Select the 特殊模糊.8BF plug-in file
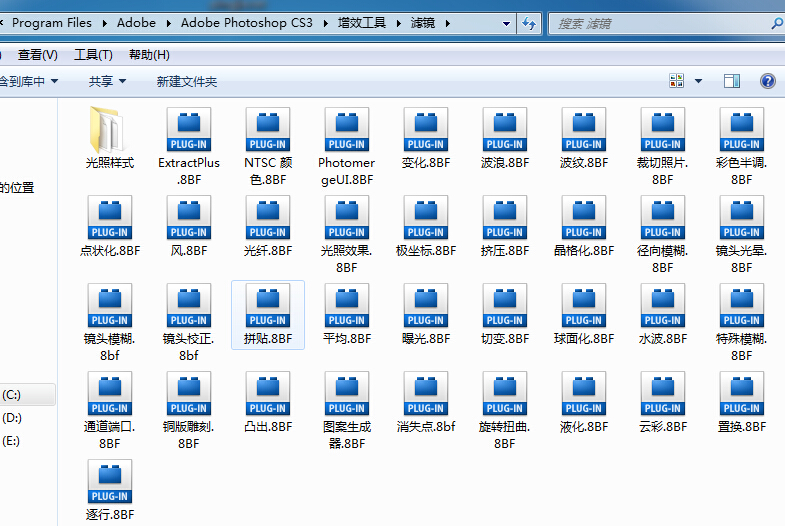This screenshot has height=526, width=785. (x=741, y=321)
